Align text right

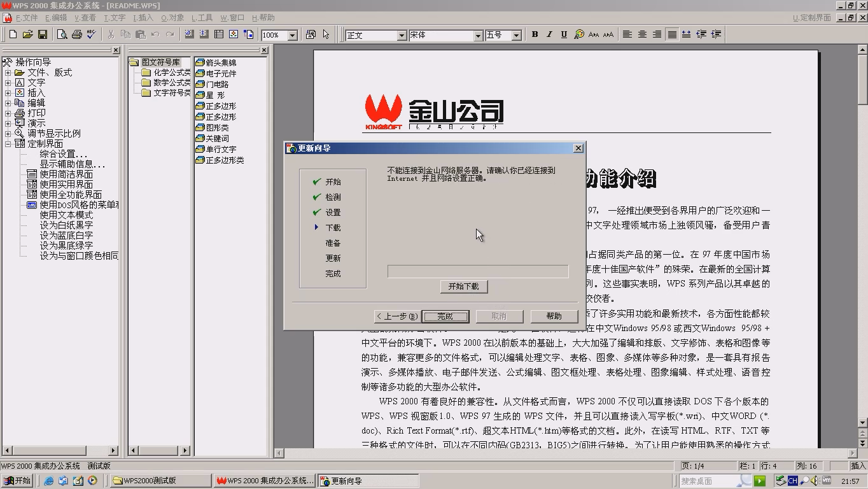(657, 34)
